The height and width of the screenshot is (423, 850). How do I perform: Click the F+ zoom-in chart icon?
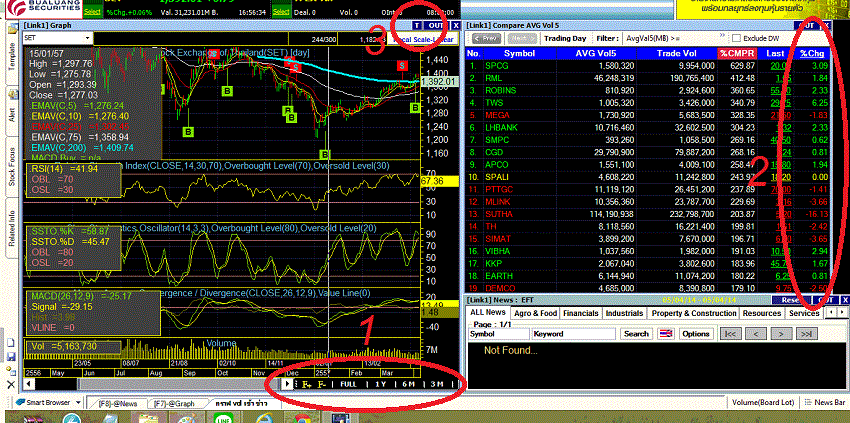pyautogui.click(x=307, y=384)
